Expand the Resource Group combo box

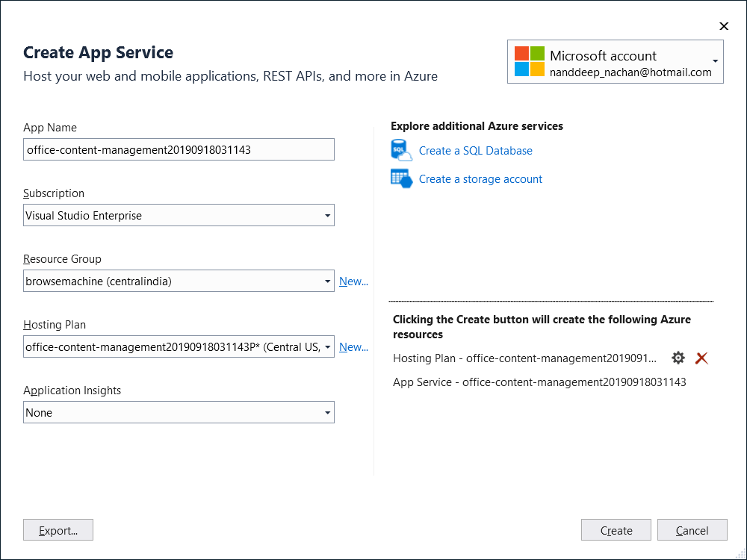click(327, 281)
